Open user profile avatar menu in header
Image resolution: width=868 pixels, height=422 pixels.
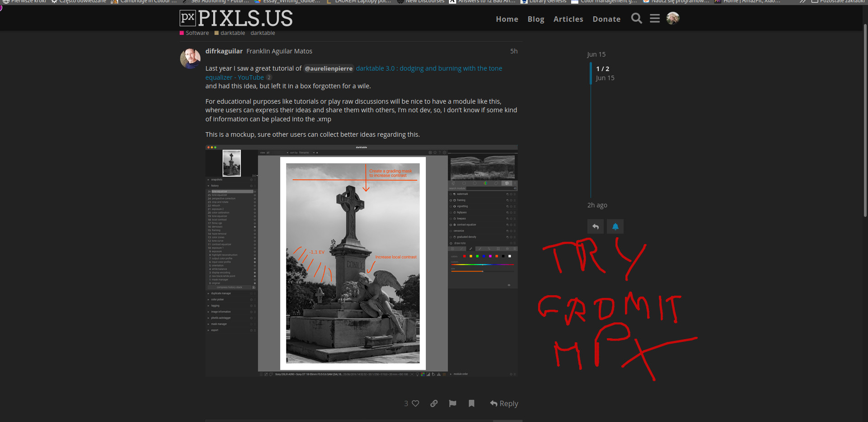(672, 19)
